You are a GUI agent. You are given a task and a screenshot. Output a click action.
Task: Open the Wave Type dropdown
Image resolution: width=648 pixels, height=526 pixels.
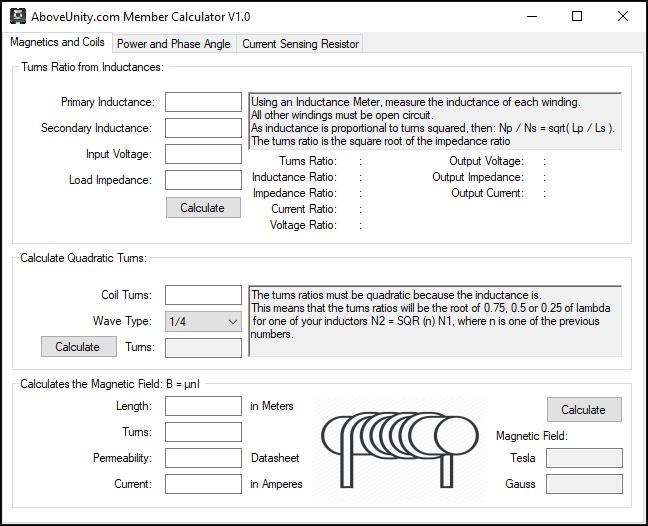coord(203,321)
